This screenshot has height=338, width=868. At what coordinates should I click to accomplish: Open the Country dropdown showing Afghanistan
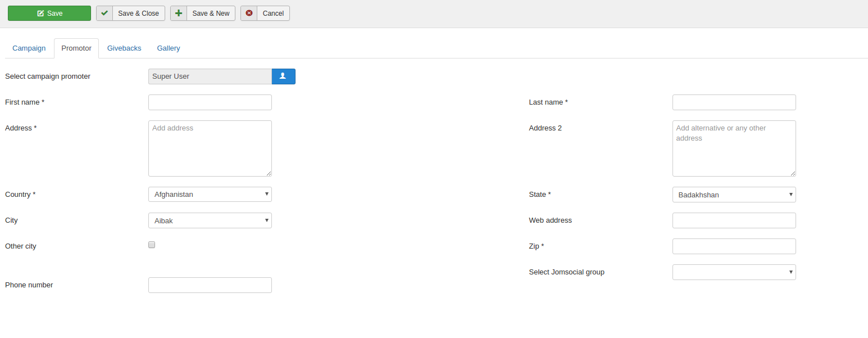coord(210,195)
